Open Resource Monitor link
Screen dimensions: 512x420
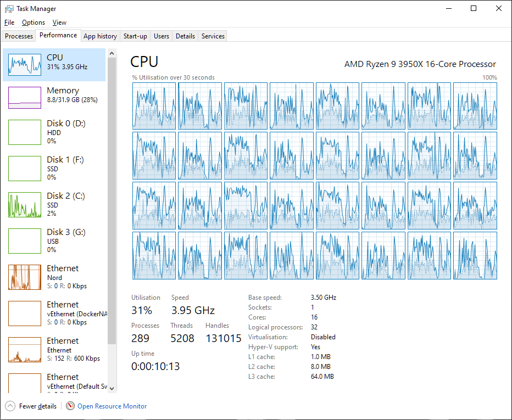click(x=112, y=406)
